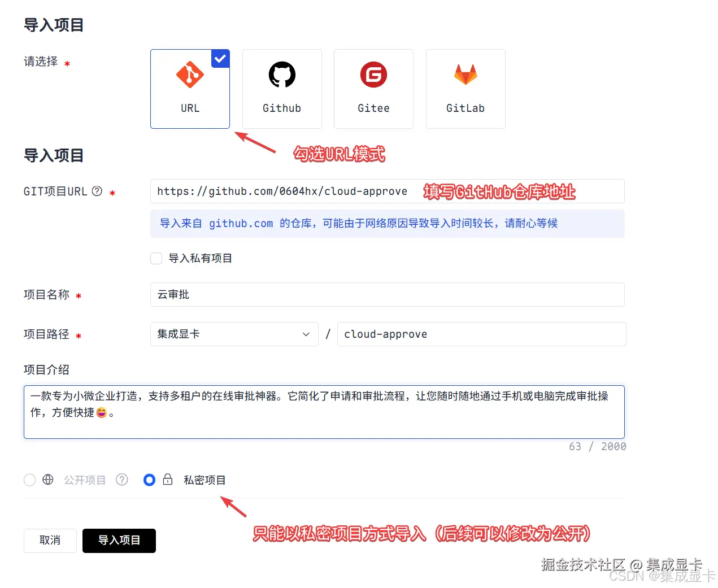Choose the Github import source card
The image size is (718, 588).
click(282, 89)
